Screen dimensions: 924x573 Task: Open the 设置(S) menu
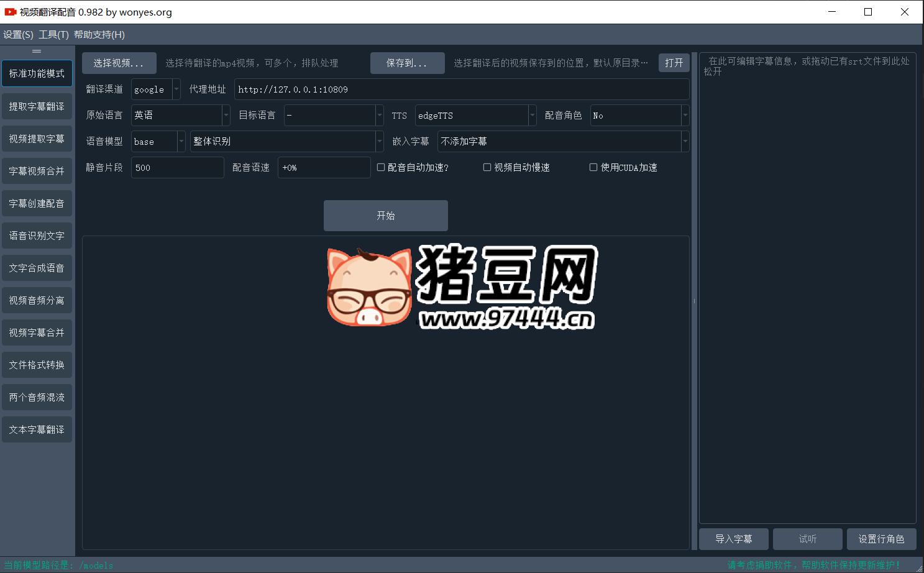[x=18, y=35]
